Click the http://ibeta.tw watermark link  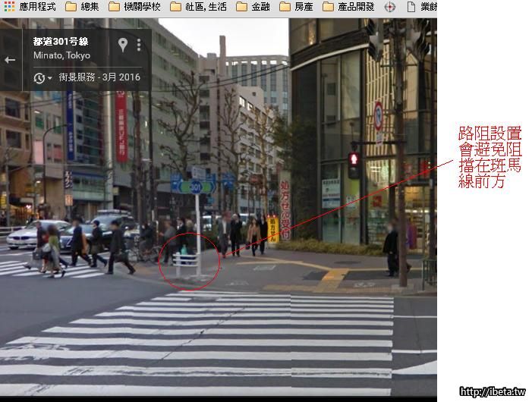493,392
